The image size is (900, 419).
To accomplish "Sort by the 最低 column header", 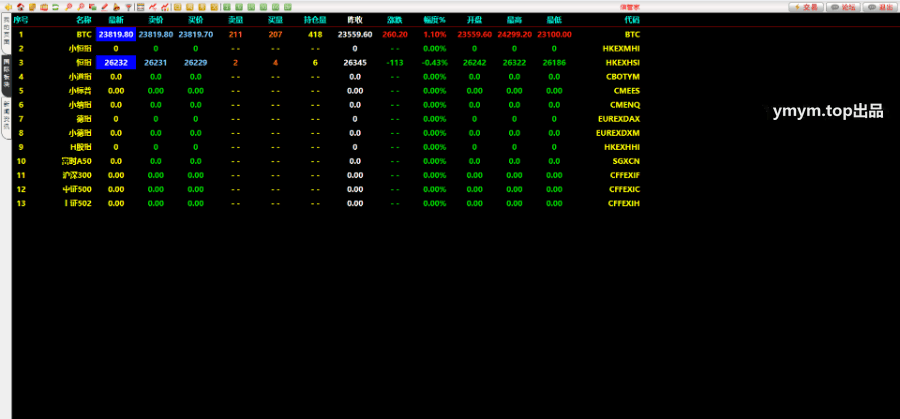I will pyautogui.click(x=554, y=20).
